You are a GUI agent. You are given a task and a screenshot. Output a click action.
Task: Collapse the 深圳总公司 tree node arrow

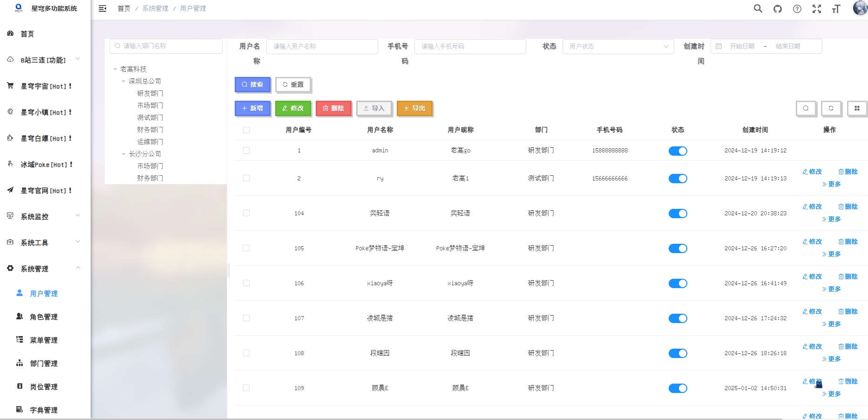point(123,81)
